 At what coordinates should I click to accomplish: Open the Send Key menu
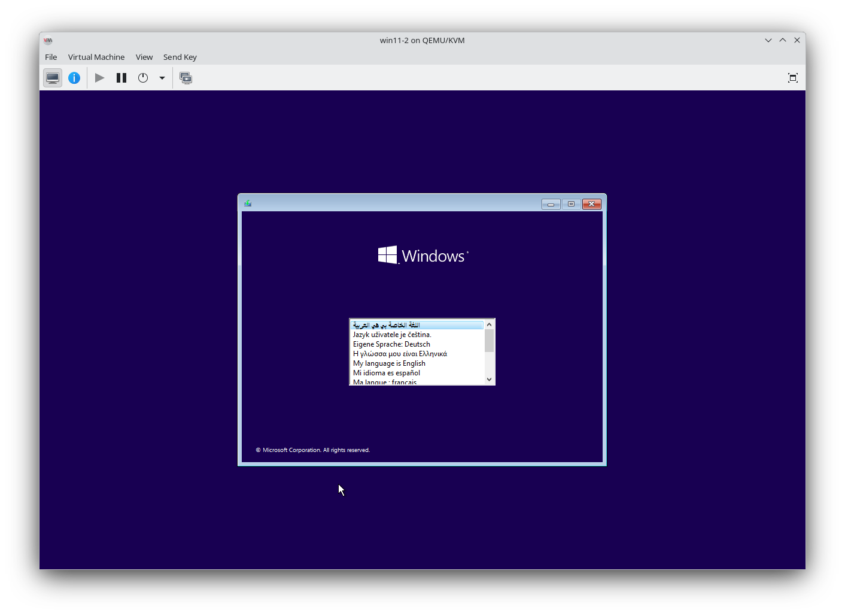pos(180,57)
